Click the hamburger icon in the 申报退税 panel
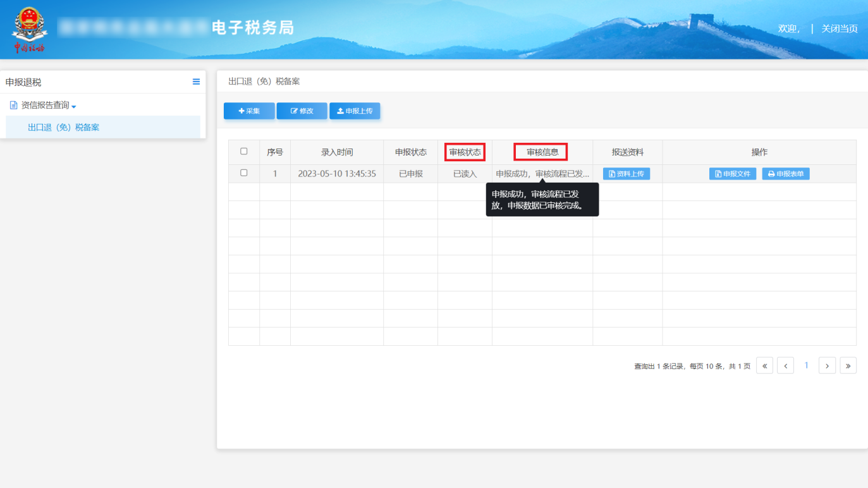 tap(196, 82)
